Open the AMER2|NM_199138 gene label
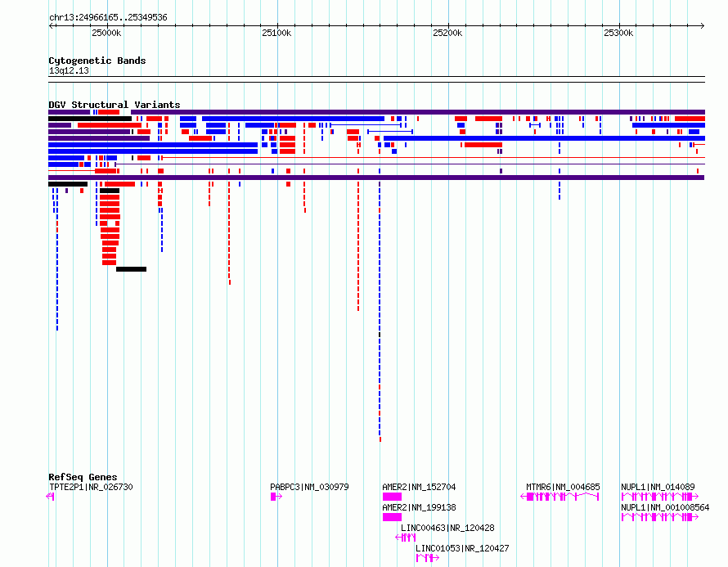This screenshot has width=728, height=567. click(419, 507)
